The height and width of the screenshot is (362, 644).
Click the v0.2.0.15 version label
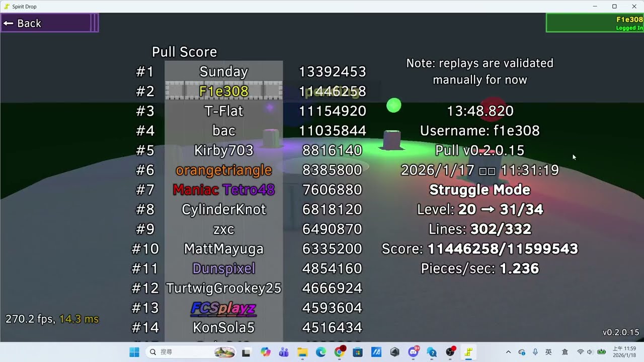(621, 332)
